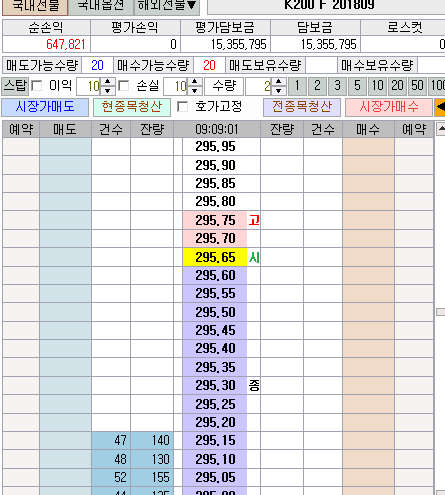Toggle the 호가고정 checkbox
Image resolution: width=445 pixels, height=495 pixels.
(182, 107)
